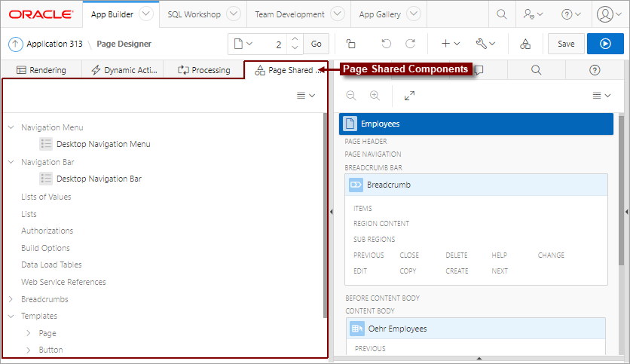Switch to the Processing tab

pos(203,70)
